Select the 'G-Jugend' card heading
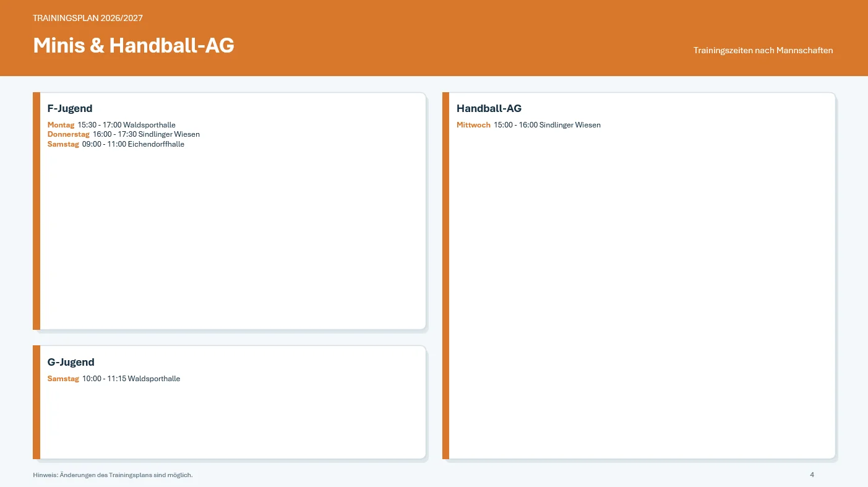 [71, 362]
